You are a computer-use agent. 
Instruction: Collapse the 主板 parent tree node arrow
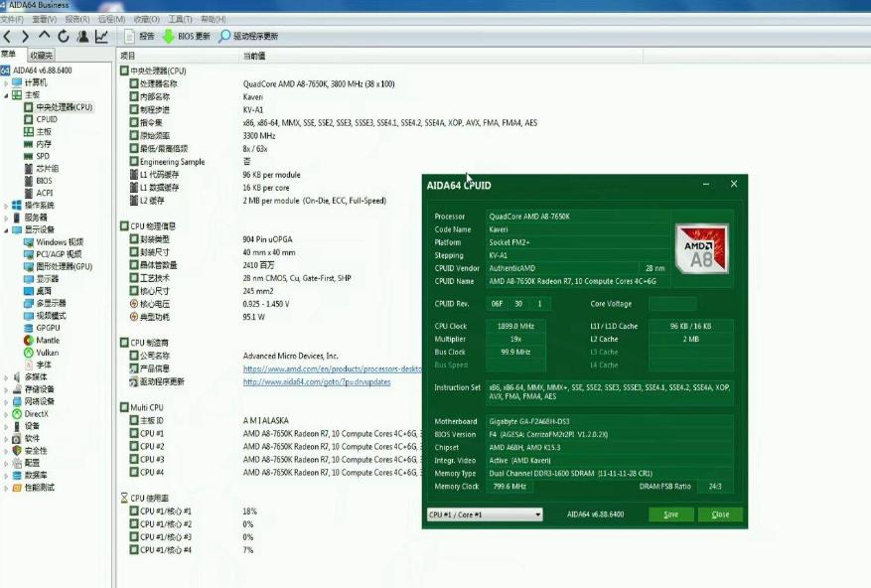(6, 95)
